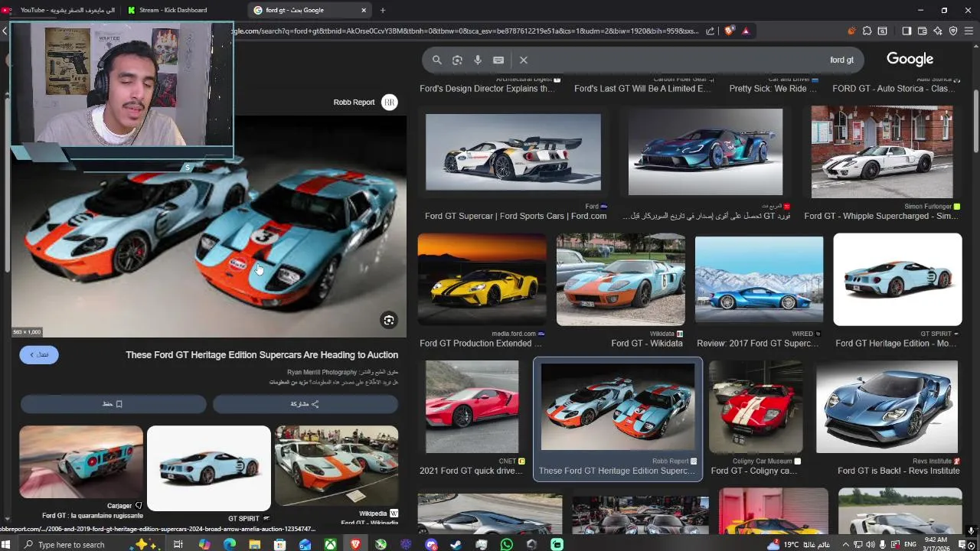The width and height of the screenshot is (980, 551).
Task: Open a new browser tab
Action: (383, 10)
